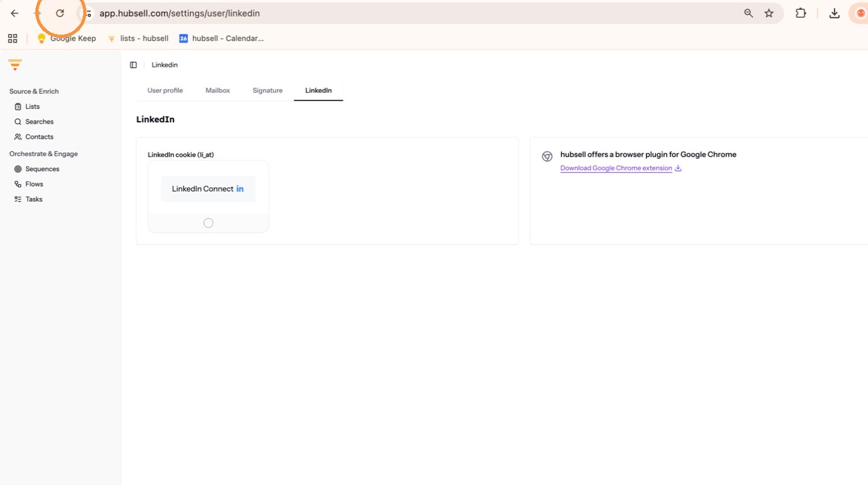Image resolution: width=868 pixels, height=485 pixels.
Task: Click the hubsell logo in the sidebar
Action: point(15,64)
